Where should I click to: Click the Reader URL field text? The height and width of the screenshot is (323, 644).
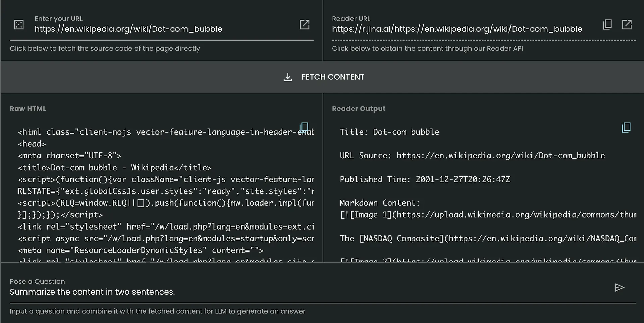tap(457, 29)
